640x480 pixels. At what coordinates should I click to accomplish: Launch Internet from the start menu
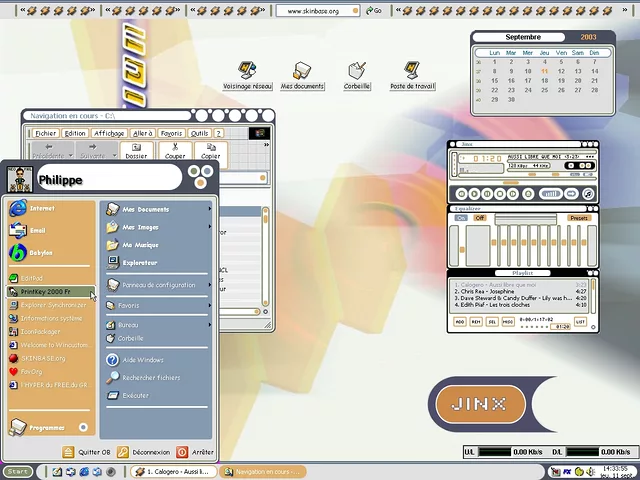pos(42,208)
